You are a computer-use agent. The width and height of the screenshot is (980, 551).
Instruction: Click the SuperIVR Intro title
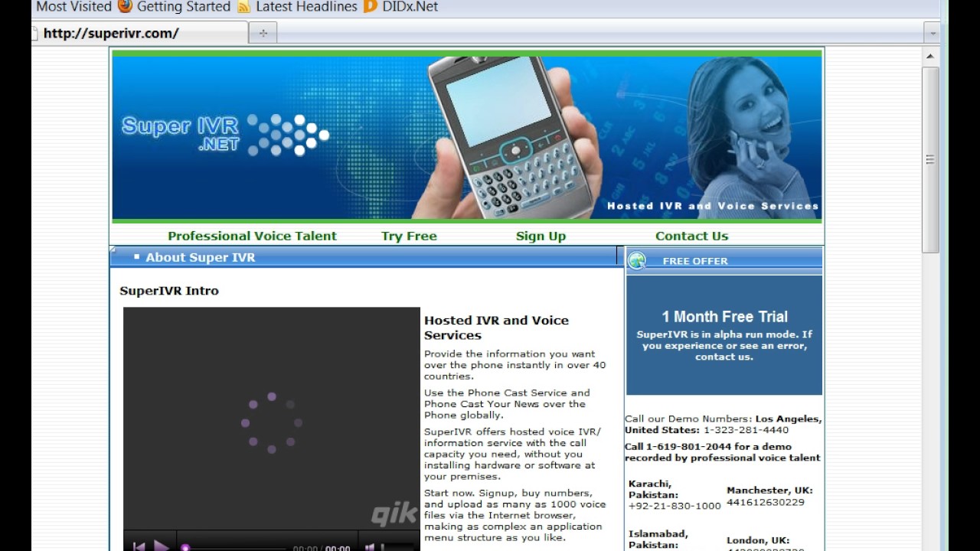(x=169, y=291)
